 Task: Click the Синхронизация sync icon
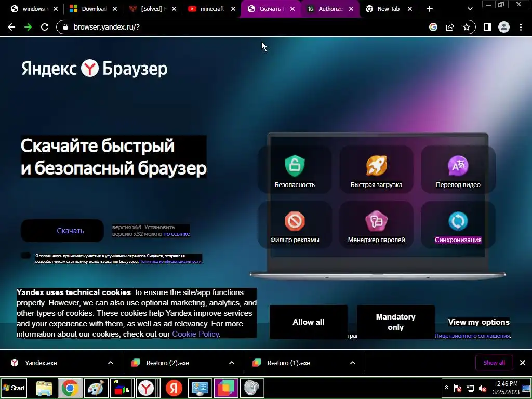(458, 221)
